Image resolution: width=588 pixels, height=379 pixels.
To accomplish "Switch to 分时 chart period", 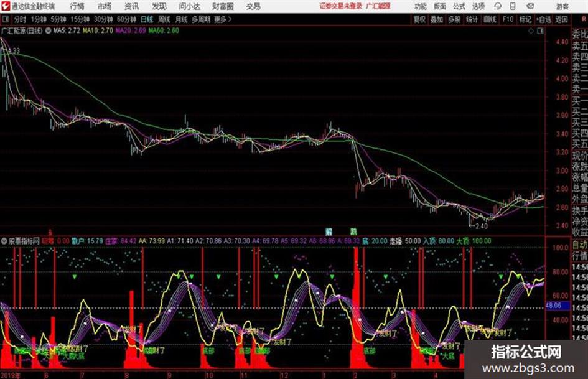I will [x=20, y=19].
